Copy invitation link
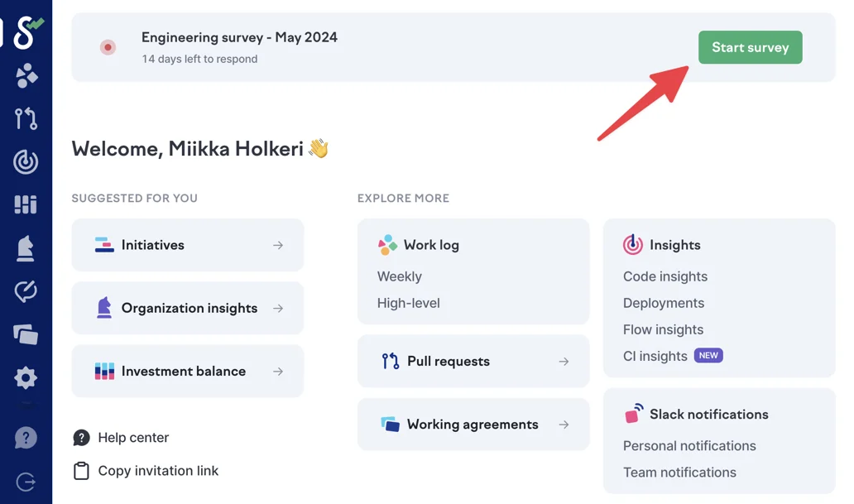 [x=157, y=470]
